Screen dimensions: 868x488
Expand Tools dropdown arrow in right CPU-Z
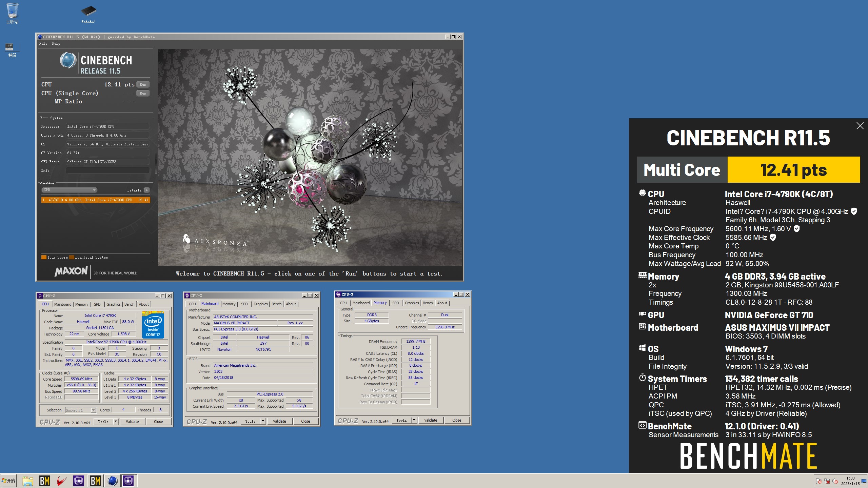pyautogui.click(x=414, y=420)
